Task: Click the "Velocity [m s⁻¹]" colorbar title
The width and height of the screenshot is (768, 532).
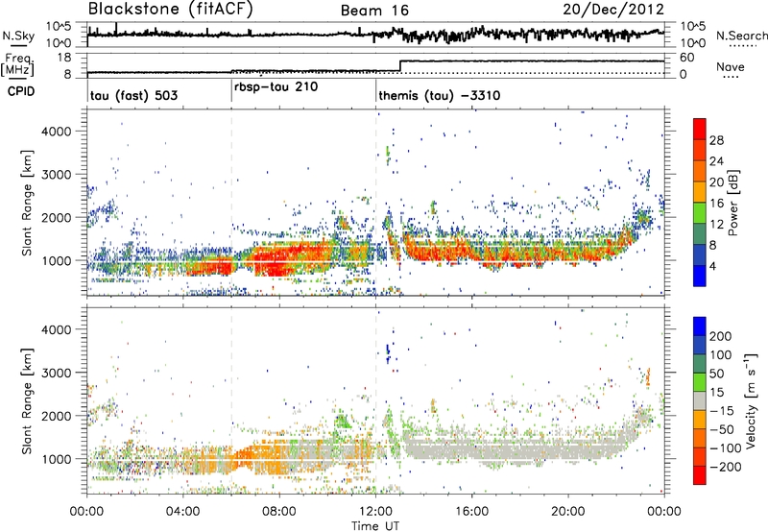Action: tap(751, 401)
